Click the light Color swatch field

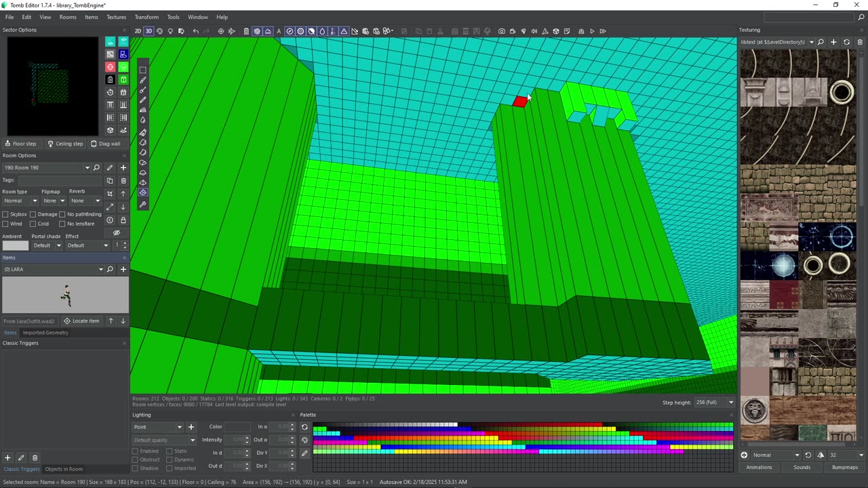(238, 427)
